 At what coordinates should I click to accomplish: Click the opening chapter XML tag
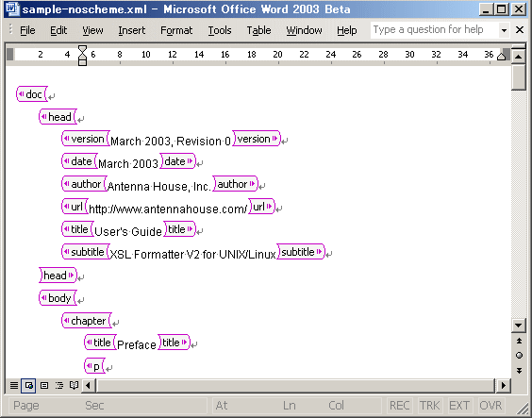[87, 320]
